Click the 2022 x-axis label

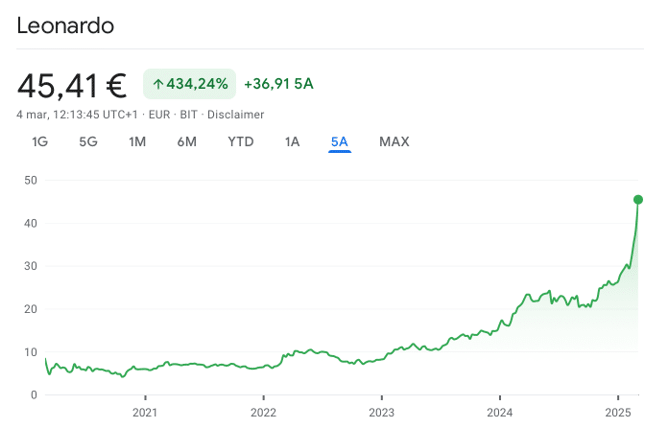coord(263,413)
